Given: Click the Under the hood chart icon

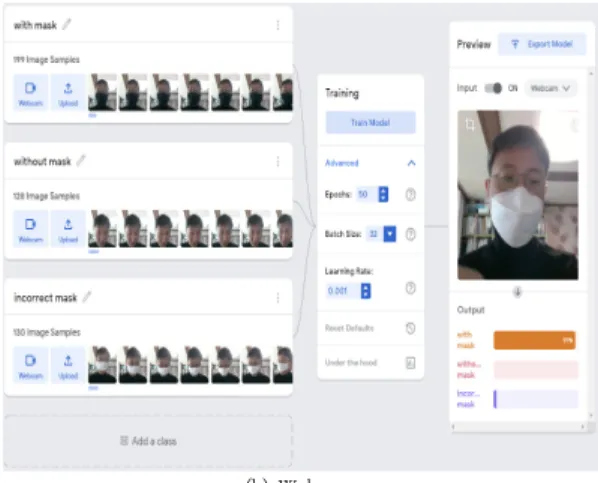Looking at the screenshot, I should [x=410, y=363].
